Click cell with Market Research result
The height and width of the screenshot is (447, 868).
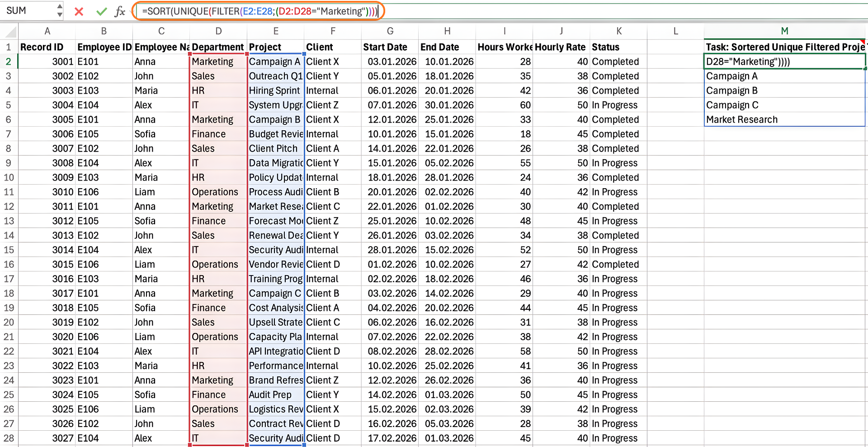click(x=784, y=119)
